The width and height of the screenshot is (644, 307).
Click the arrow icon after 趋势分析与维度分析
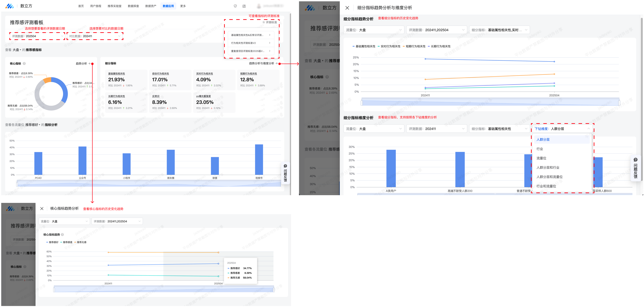tap(276, 63)
